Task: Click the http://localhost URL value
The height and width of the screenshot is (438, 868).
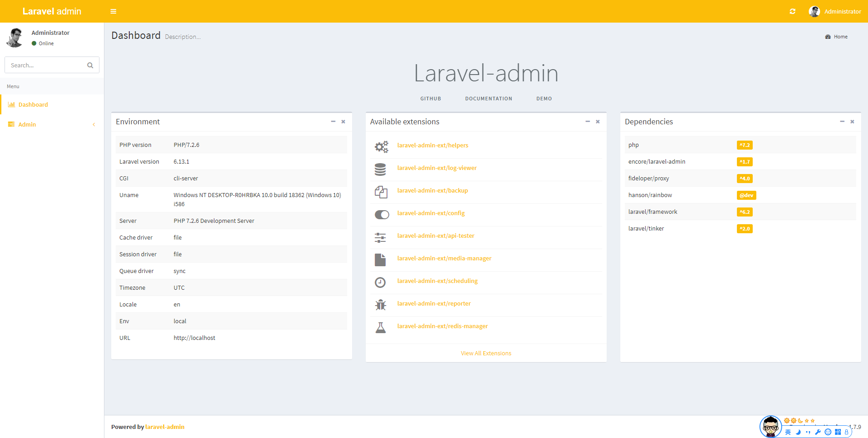Action: point(194,338)
